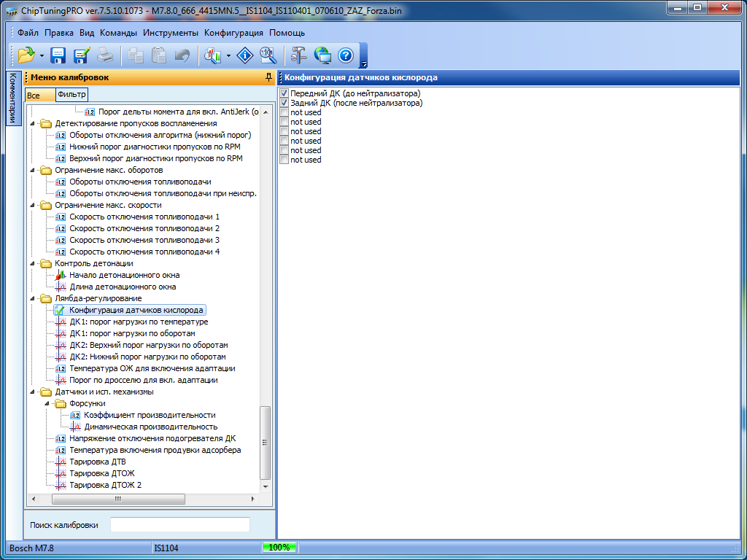Click the globe and monitor icon
This screenshot has height=560, width=747.
(322, 55)
